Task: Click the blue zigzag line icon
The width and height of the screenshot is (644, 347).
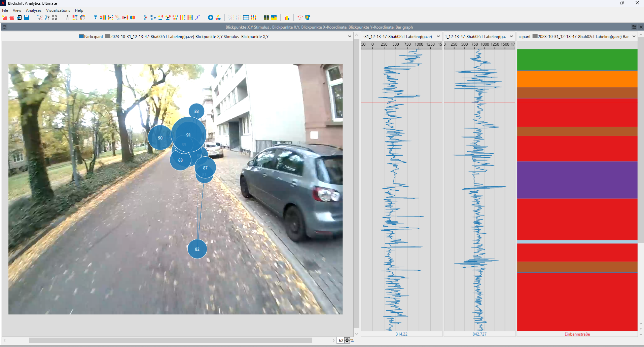Action: point(198,17)
